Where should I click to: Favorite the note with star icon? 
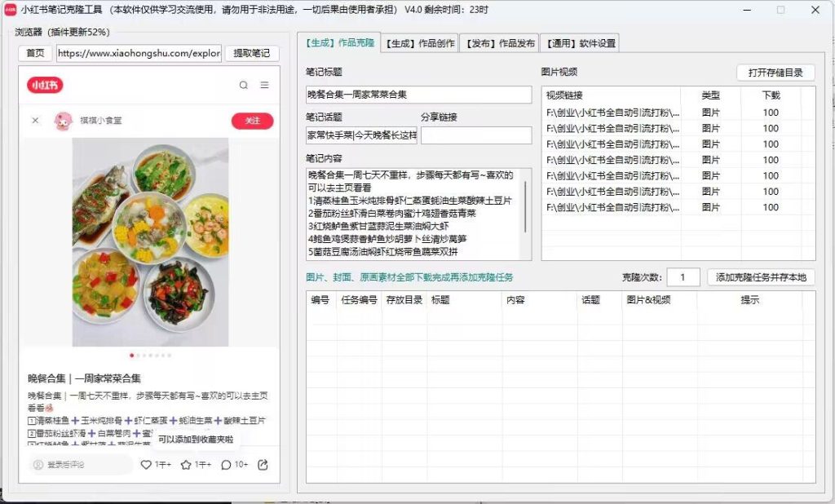(186, 465)
